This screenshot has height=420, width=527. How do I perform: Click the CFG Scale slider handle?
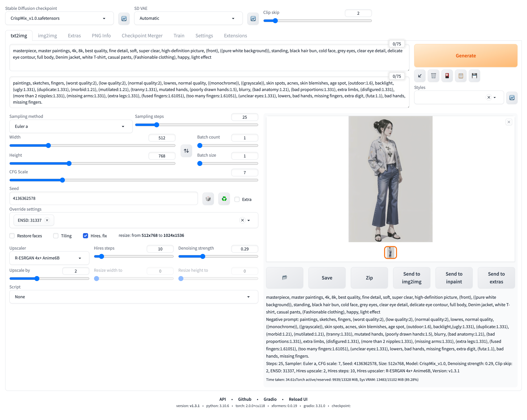click(x=62, y=180)
